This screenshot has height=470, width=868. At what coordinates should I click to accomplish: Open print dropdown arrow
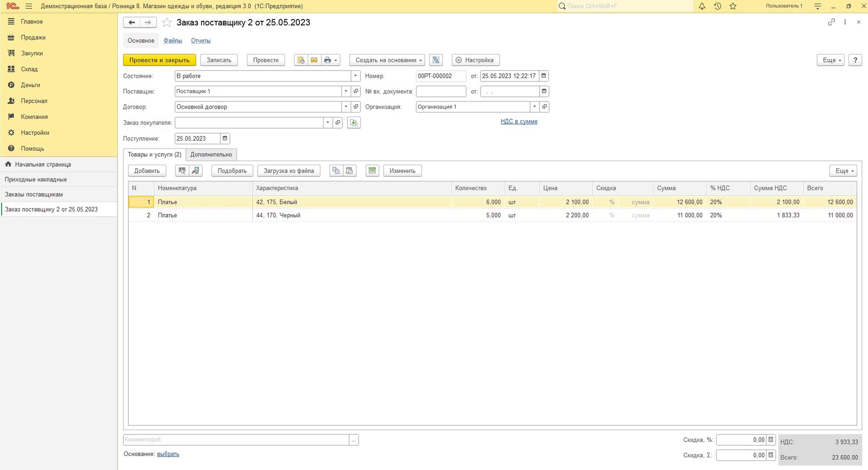point(336,60)
